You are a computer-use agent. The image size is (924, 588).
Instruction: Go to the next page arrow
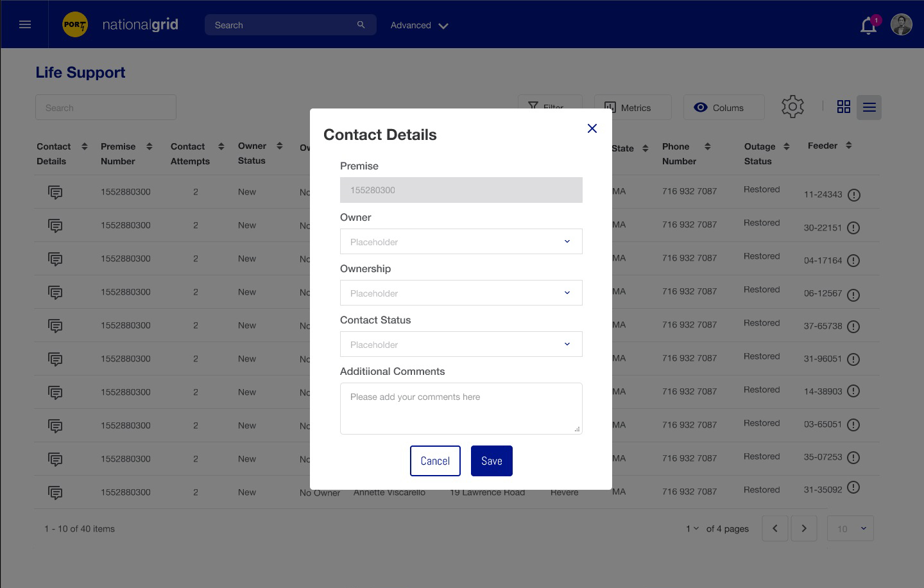click(803, 528)
